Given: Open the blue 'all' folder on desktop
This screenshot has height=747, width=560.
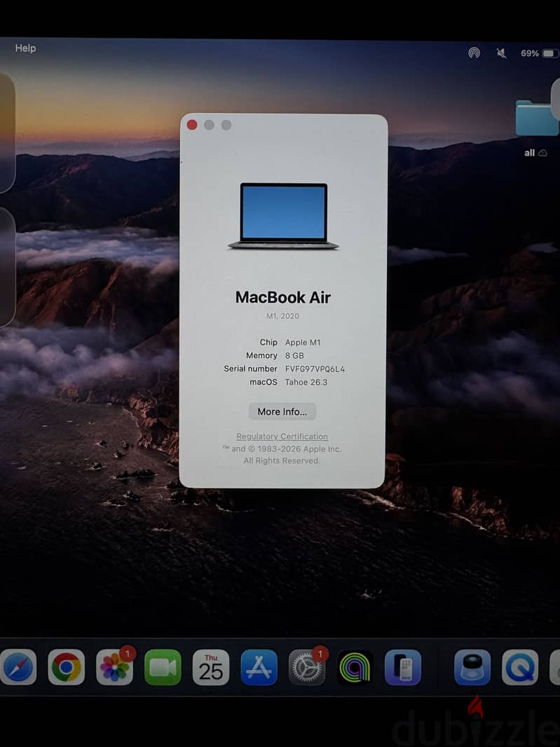Looking at the screenshot, I should pos(536,118).
